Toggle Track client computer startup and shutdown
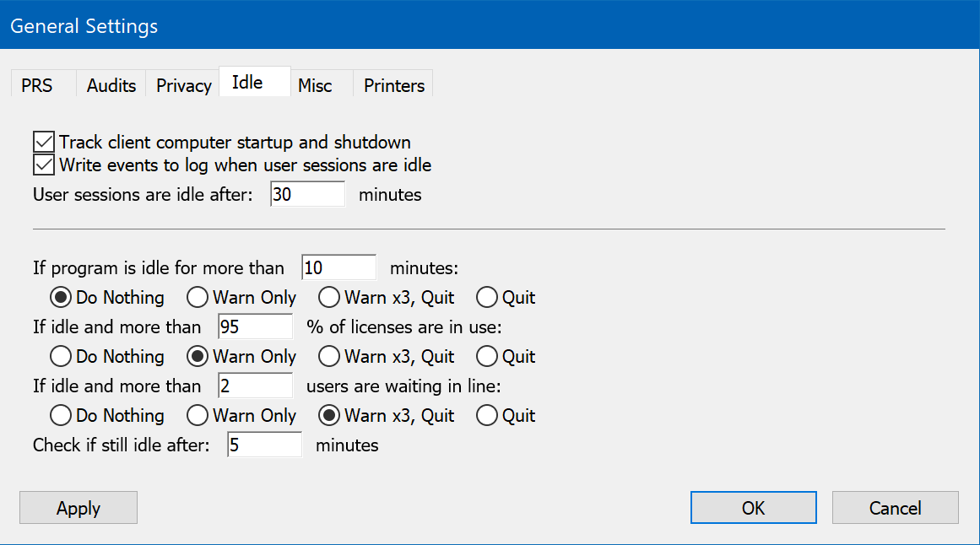The height and width of the screenshot is (545, 980). (44, 143)
